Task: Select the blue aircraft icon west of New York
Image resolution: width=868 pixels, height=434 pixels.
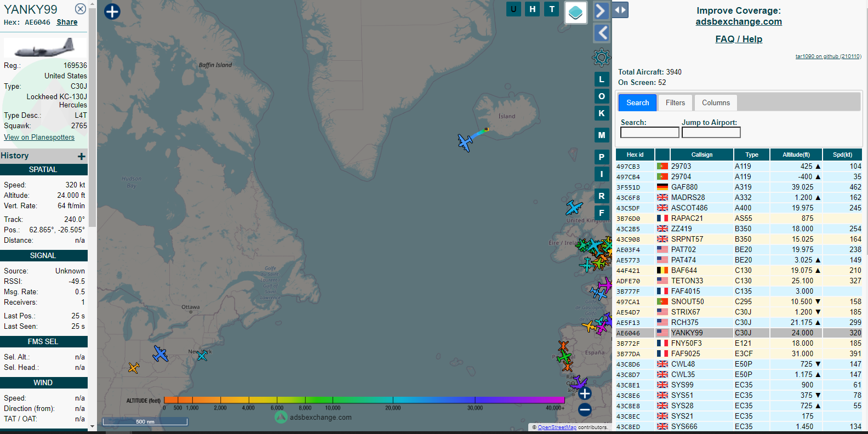Action: click(x=160, y=353)
